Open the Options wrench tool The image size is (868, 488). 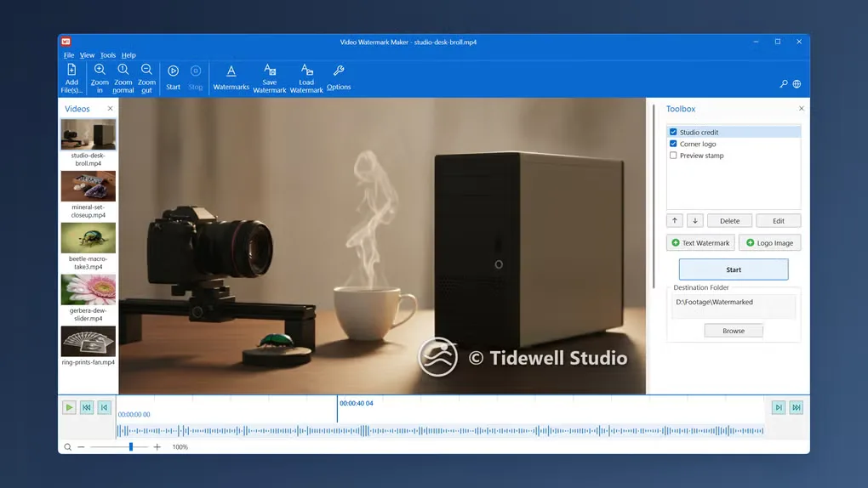(338, 78)
